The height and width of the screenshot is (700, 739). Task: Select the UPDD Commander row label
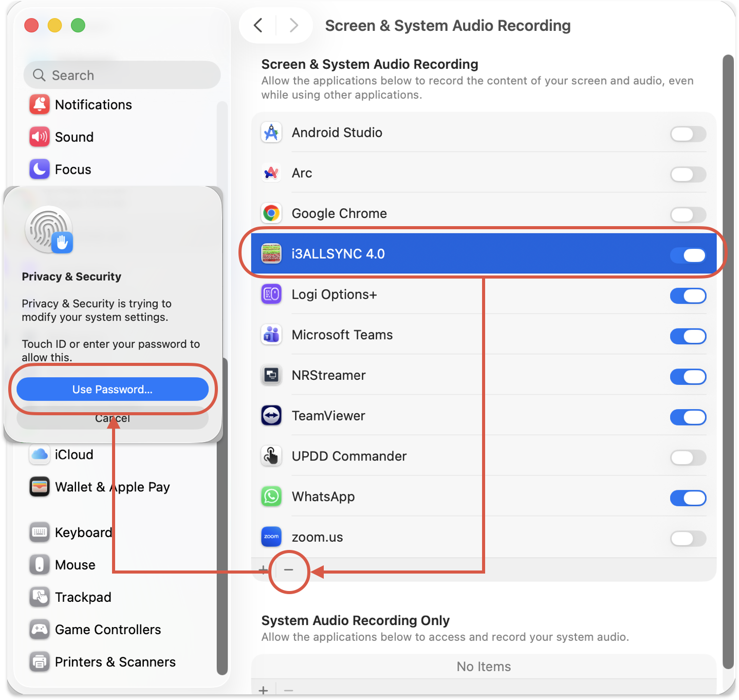[349, 456]
